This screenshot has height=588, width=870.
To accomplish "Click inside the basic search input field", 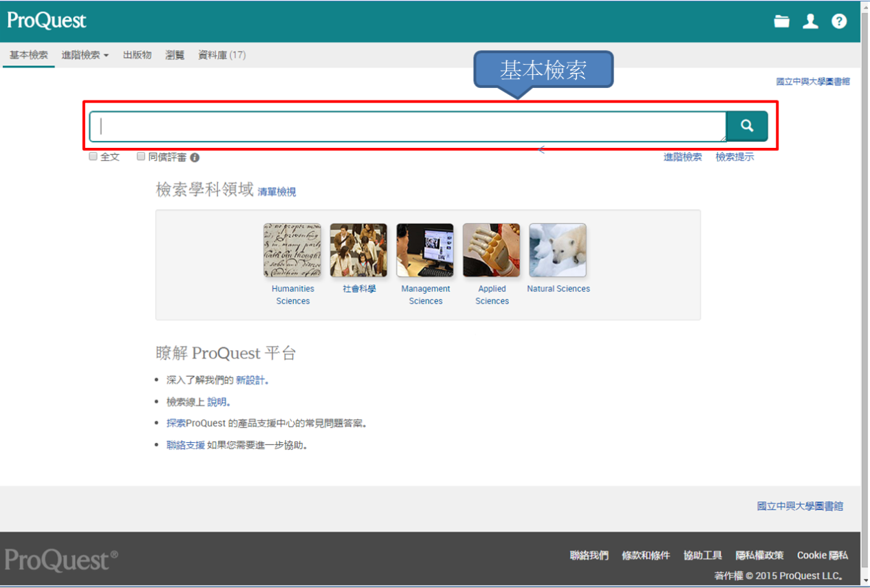I will pyautogui.click(x=408, y=127).
